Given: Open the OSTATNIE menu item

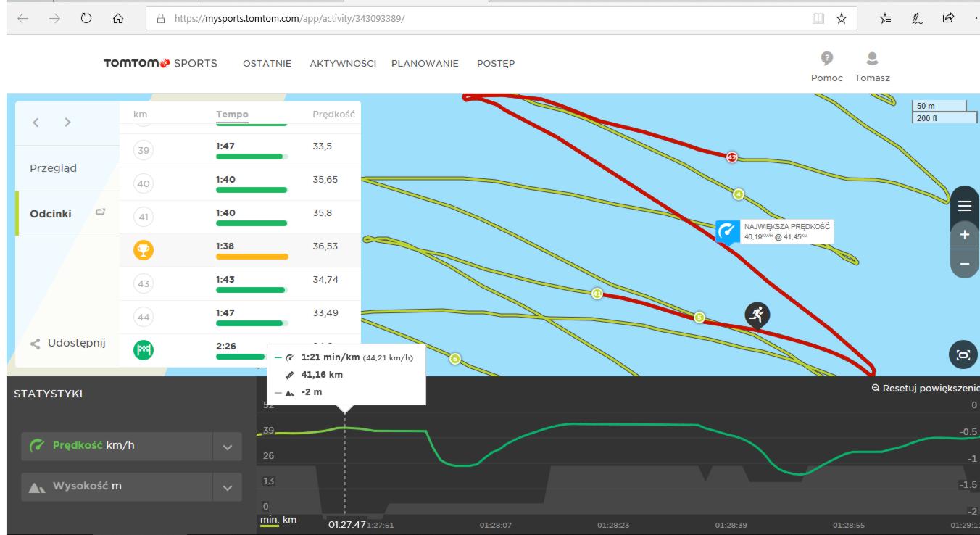Looking at the screenshot, I should click(x=267, y=64).
